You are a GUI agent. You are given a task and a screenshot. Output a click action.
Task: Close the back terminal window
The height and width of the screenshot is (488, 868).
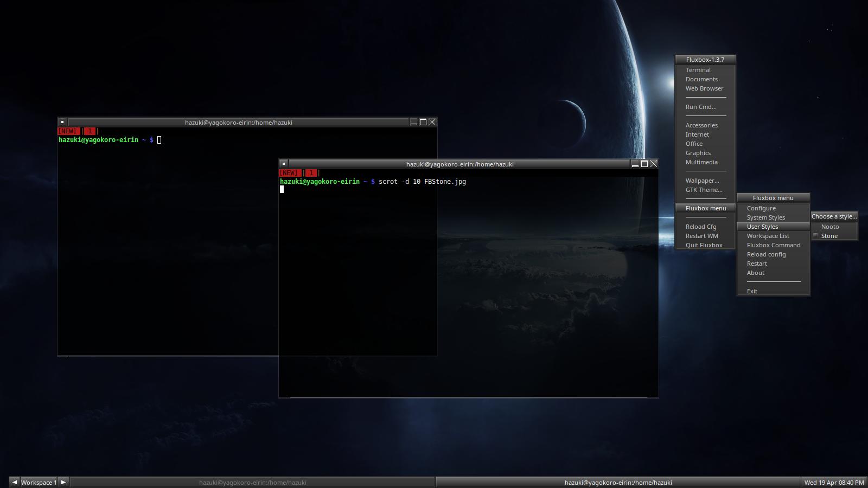click(432, 122)
